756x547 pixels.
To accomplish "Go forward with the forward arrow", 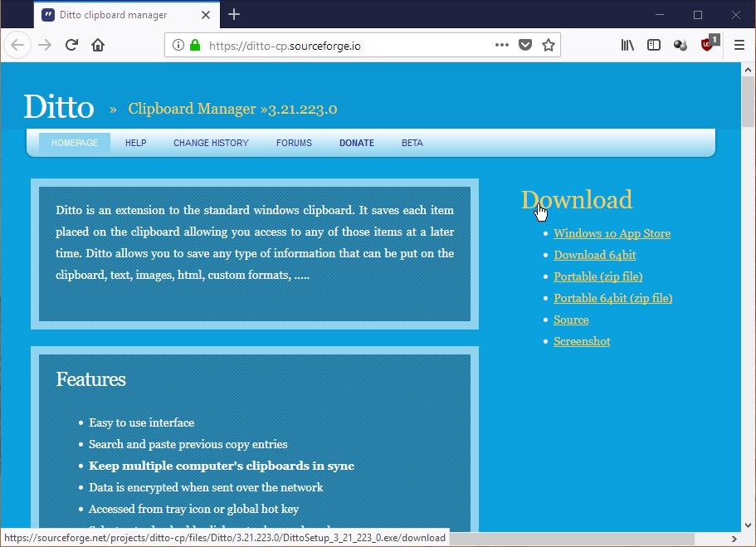I will 45,46.
